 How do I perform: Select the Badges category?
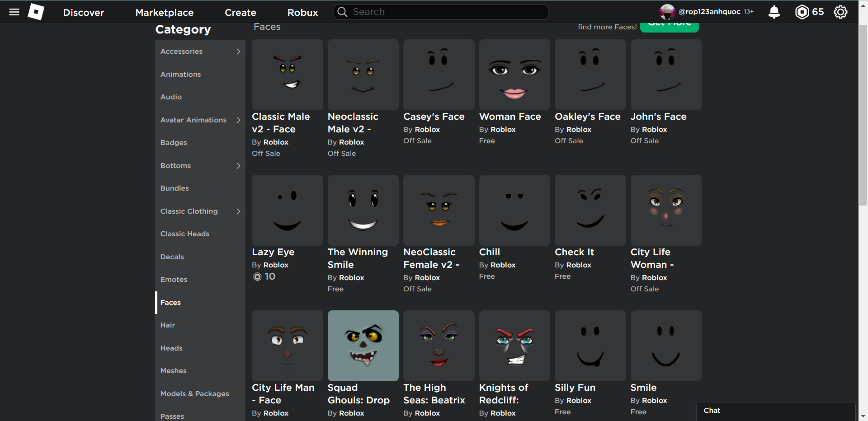point(200,143)
